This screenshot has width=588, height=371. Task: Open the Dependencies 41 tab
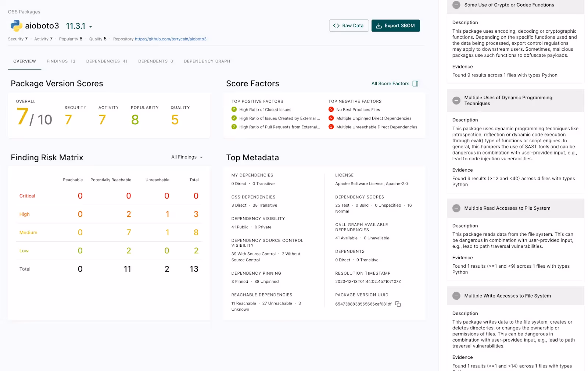[107, 61]
